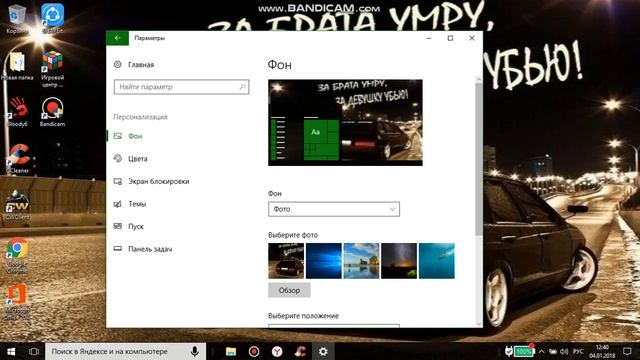Select the Игровой центр desktop icon

tap(52, 69)
